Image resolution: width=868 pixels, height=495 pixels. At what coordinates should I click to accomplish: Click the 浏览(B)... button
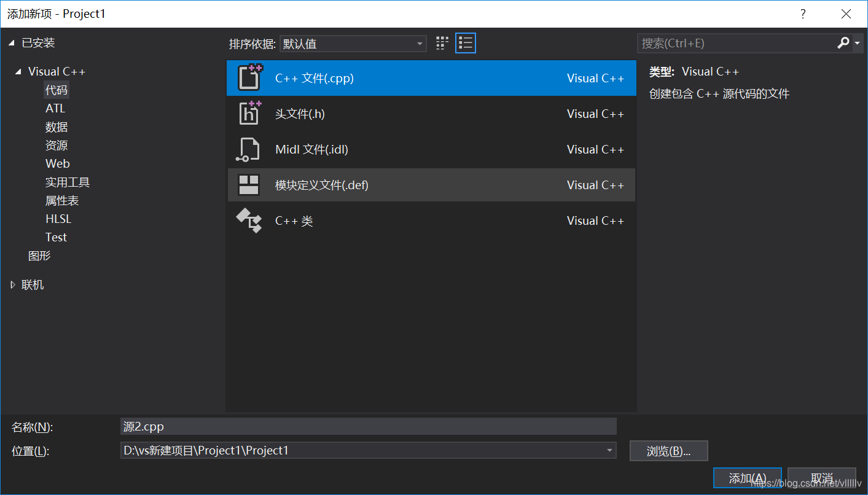[x=669, y=451]
